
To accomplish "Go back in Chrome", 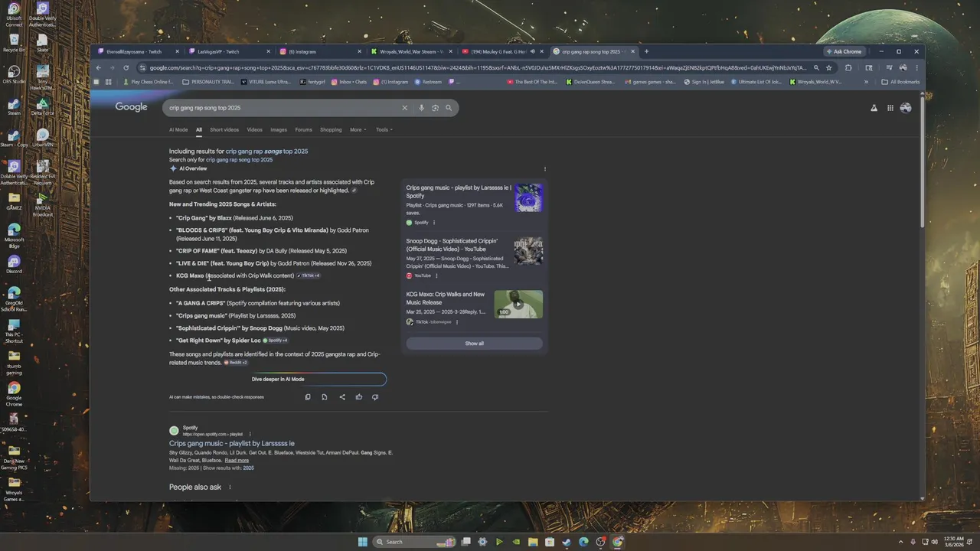I will (97, 67).
